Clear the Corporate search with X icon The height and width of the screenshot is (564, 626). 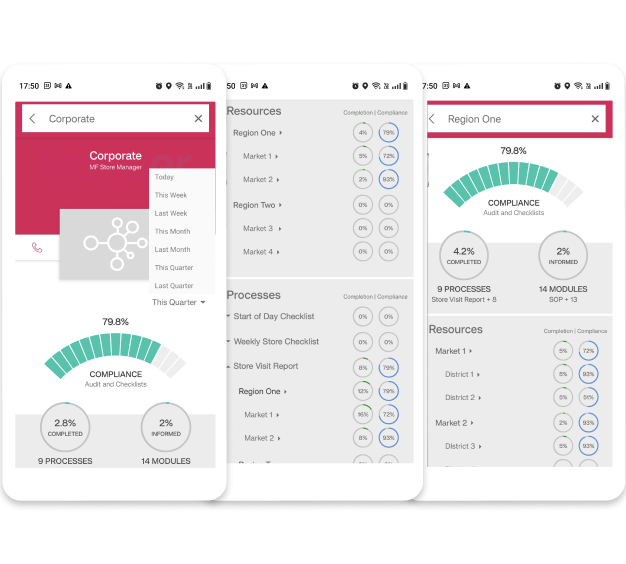pyautogui.click(x=198, y=119)
